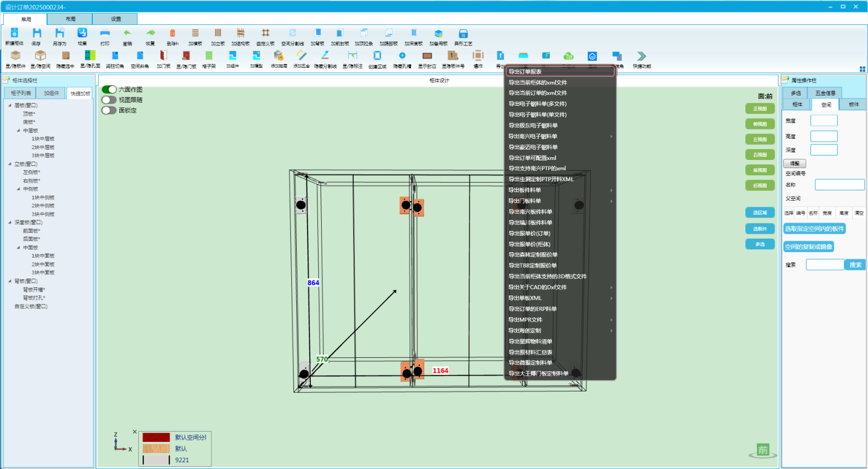The height and width of the screenshot is (469, 868).
Task: Open the 快捷功能 quick functions icon
Action: 641,56
